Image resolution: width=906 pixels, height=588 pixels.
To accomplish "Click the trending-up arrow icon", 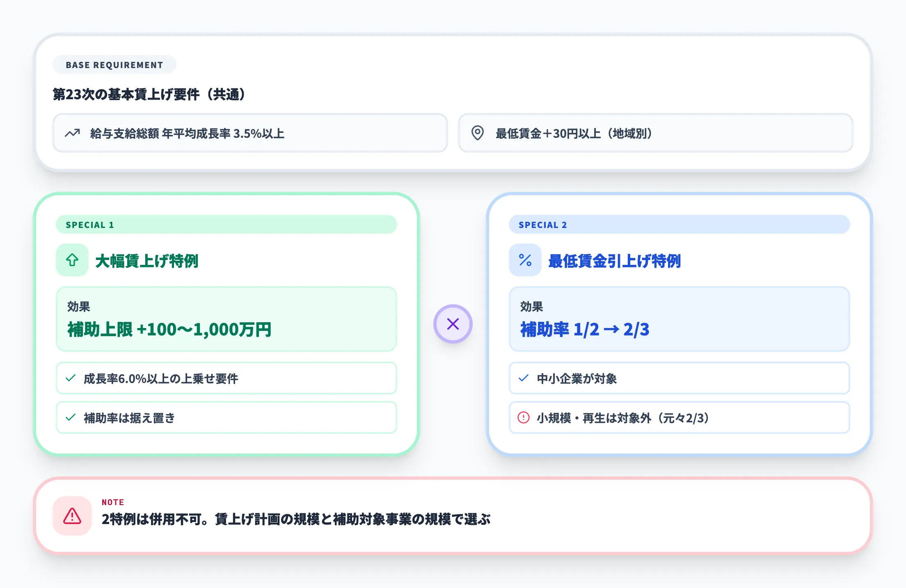I will (72, 133).
